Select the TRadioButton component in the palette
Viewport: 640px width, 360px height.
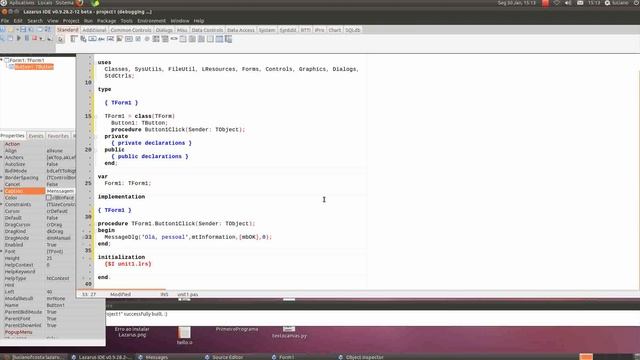147,39
